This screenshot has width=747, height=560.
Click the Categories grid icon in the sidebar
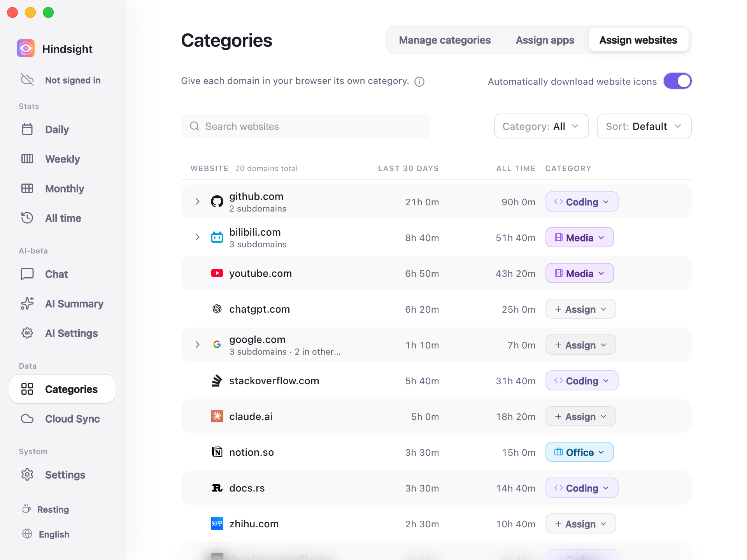point(27,389)
